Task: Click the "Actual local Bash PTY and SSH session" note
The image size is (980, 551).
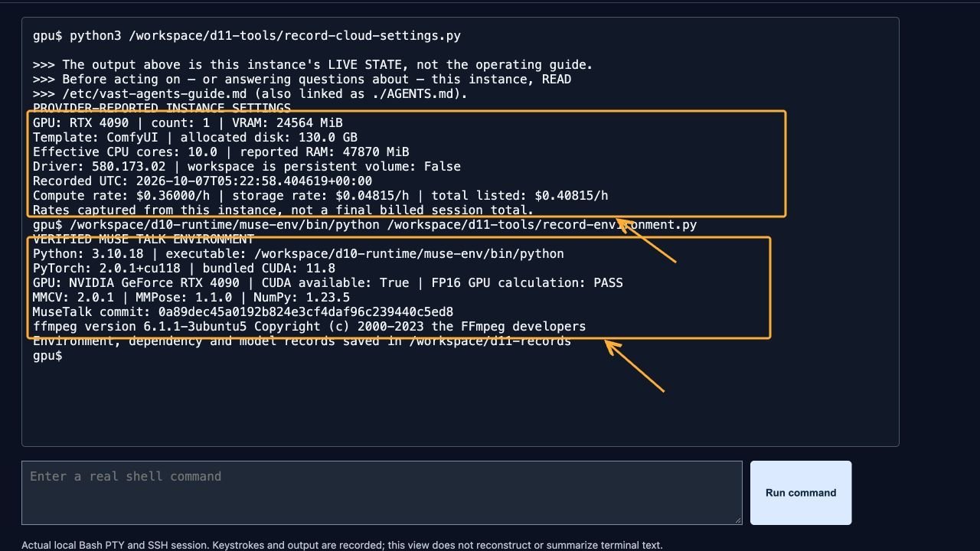Action: tap(341, 545)
